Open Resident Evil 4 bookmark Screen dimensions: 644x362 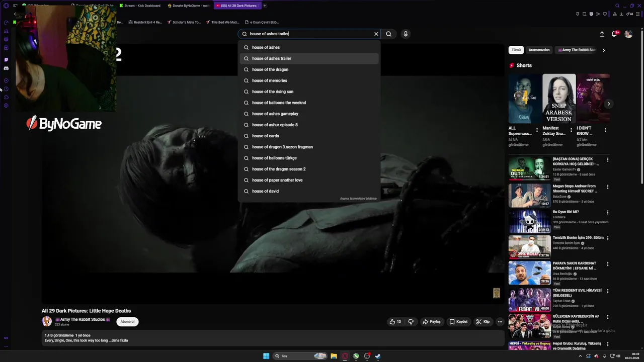coord(145,22)
